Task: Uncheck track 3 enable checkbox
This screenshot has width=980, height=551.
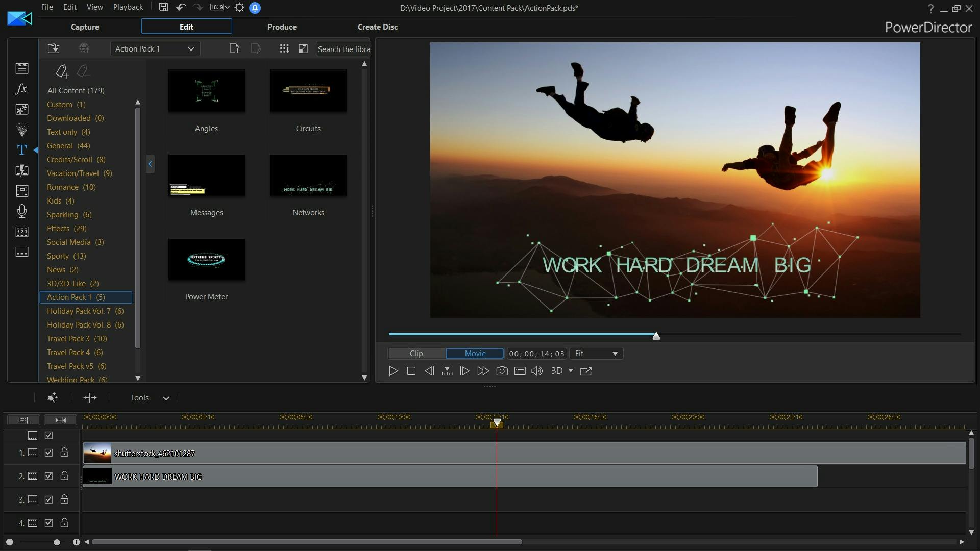Action: 48,499
